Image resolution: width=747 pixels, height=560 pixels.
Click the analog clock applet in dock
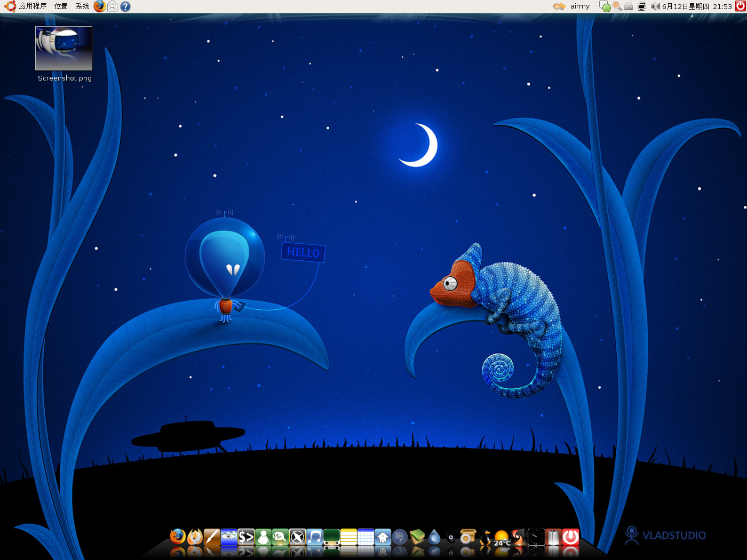pyautogui.click(x=536, y=537)
